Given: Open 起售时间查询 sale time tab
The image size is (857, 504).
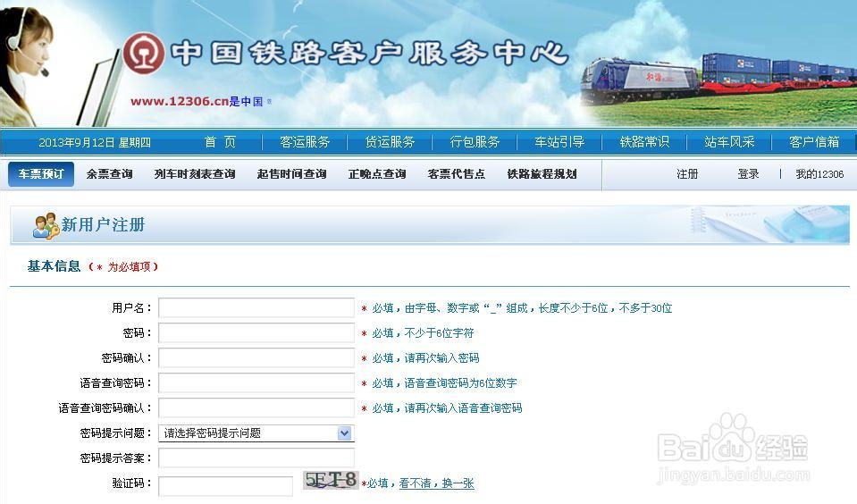Looking at the screenshot, I should pos(292,174).
